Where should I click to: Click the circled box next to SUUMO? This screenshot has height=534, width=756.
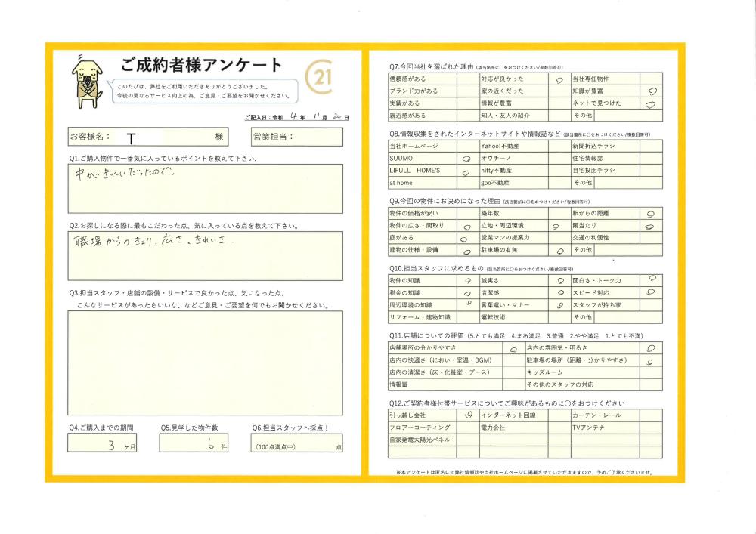[468, 159]
